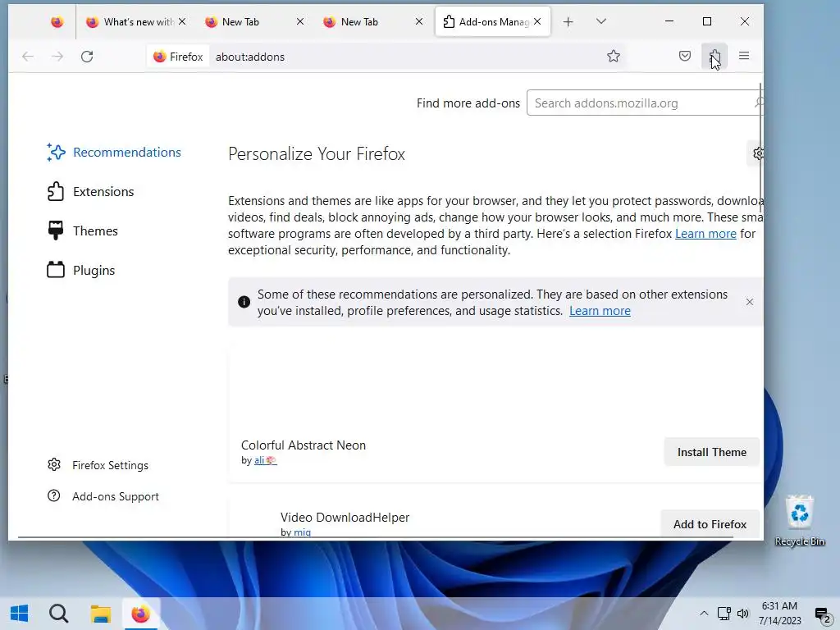The image size is (840, 630).
Task: Dismiss the personalized recommendations notice
Action: click(x=750, y=302)
